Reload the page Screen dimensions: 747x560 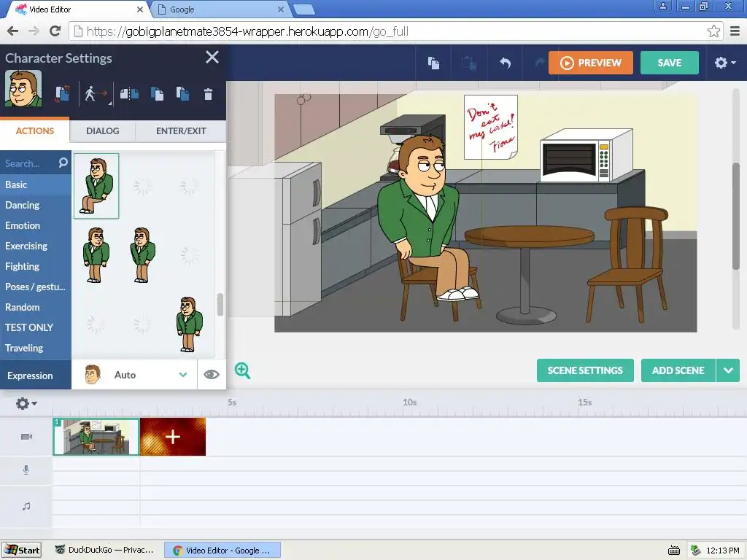click(55, 31)
